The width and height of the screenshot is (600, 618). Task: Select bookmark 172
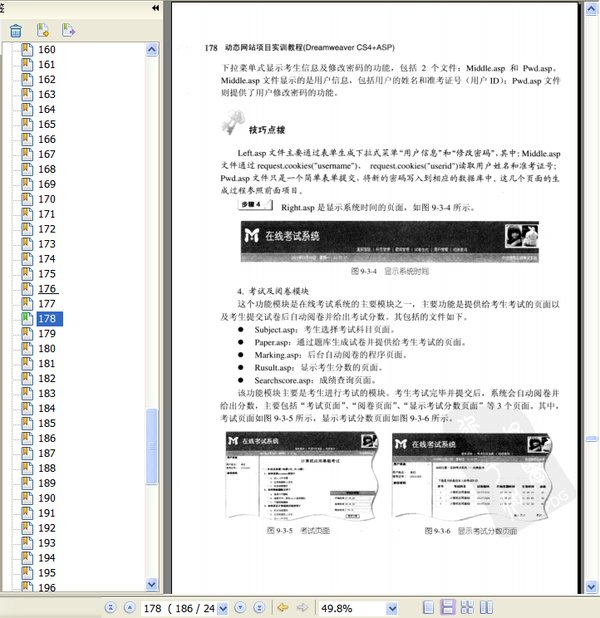[47, 229]
